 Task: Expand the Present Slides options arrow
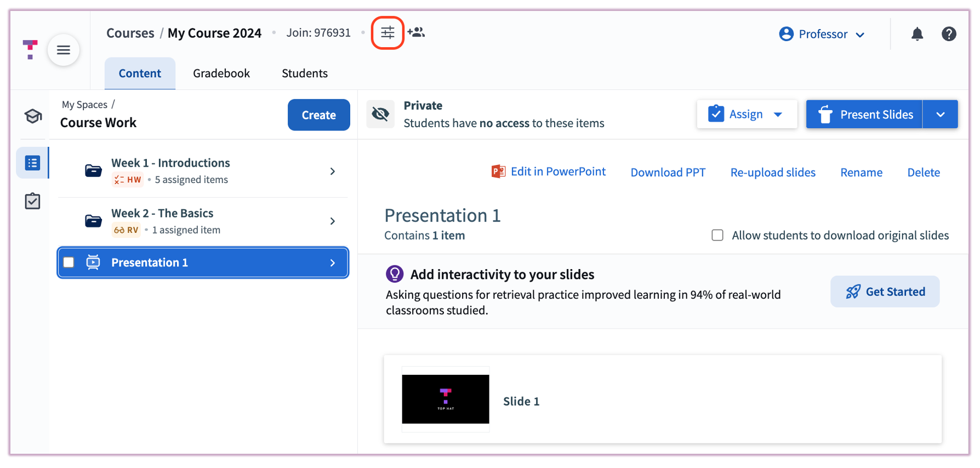[x=941, y=115]
